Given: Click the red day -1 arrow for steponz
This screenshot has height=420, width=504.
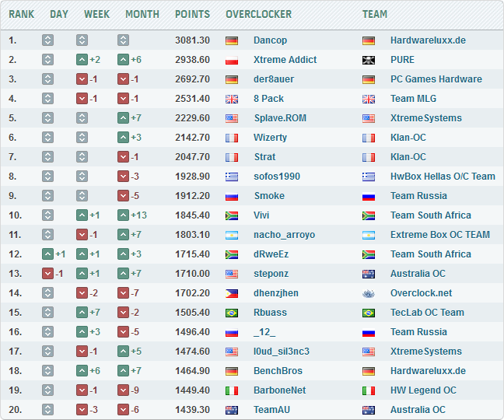Looking at the screenshot, I should coord(47,274).
